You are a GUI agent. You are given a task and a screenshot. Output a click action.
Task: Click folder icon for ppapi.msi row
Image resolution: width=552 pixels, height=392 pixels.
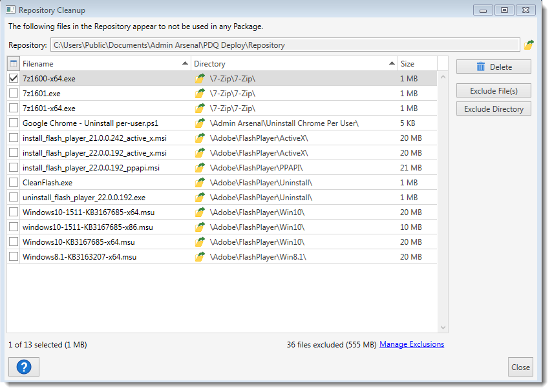tap(200, 168)
